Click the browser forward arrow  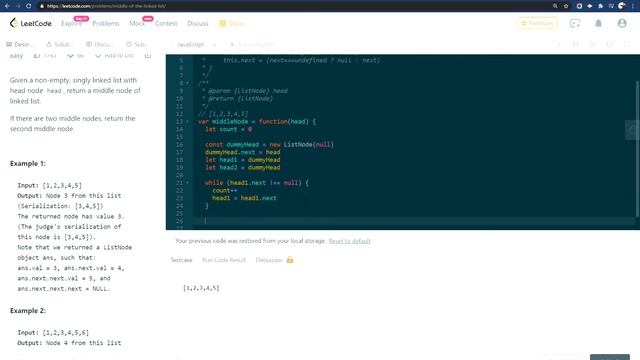point(18,6)
